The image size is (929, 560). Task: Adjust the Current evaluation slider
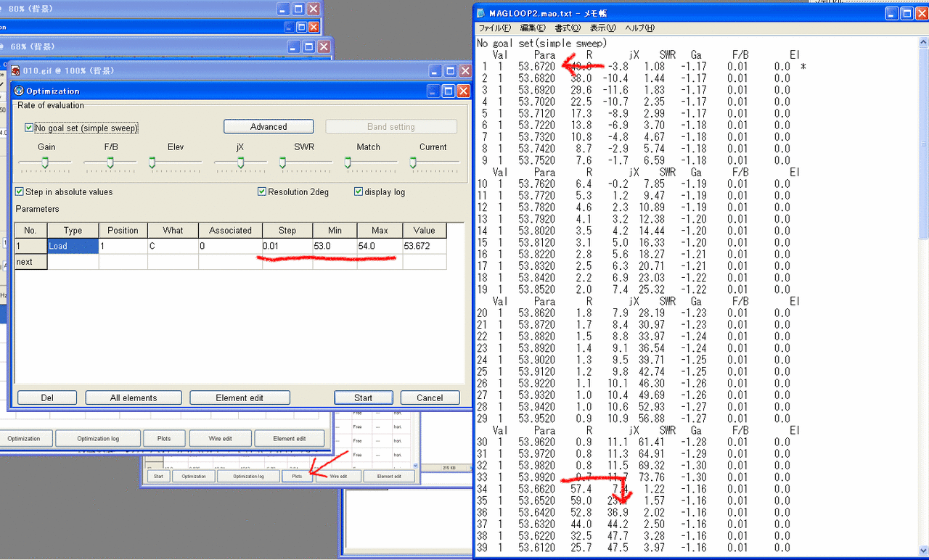pyautogui.click(x=413, y=163)
